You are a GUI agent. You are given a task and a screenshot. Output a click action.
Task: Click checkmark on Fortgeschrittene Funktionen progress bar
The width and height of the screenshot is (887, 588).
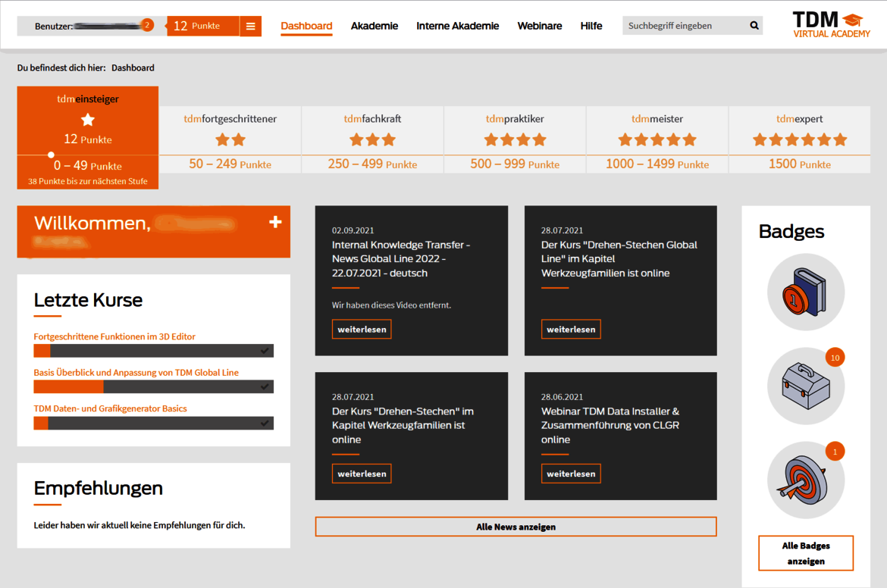[x=265, y=351]
